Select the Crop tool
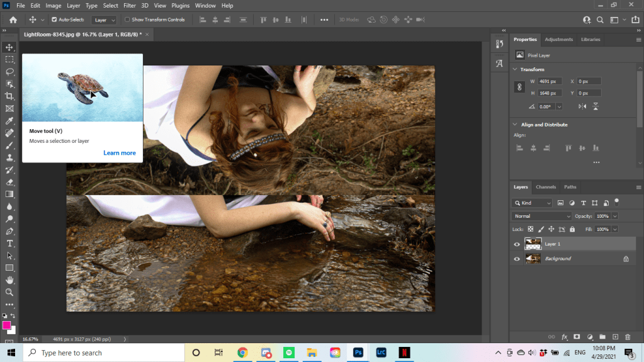644x362 pixels. pos(9,96)
